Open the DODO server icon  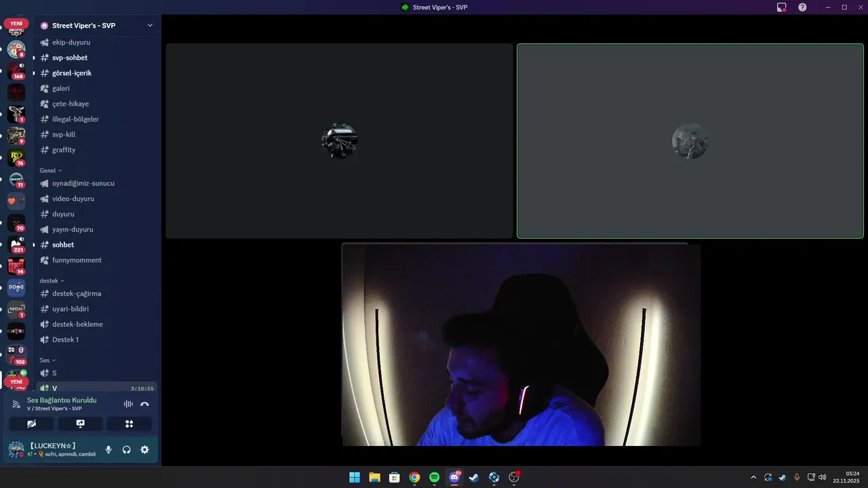click(16, 288)
